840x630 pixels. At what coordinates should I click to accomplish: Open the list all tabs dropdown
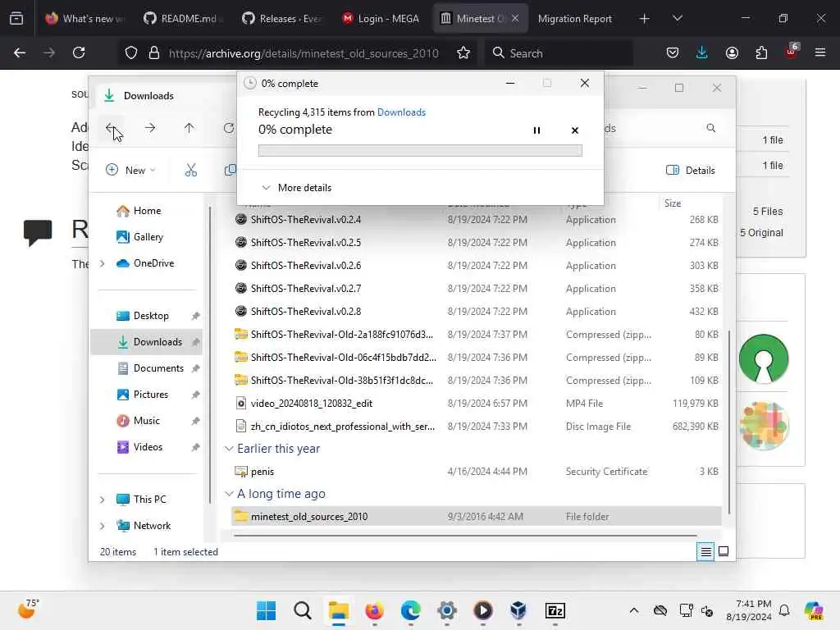(x=677, y=19)
